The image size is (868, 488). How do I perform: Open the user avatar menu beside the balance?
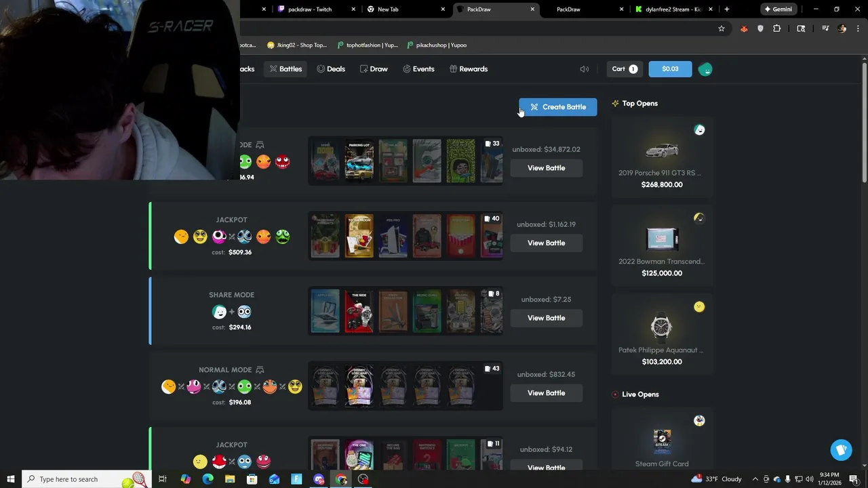pyautogui.click(x=705, y=69)
